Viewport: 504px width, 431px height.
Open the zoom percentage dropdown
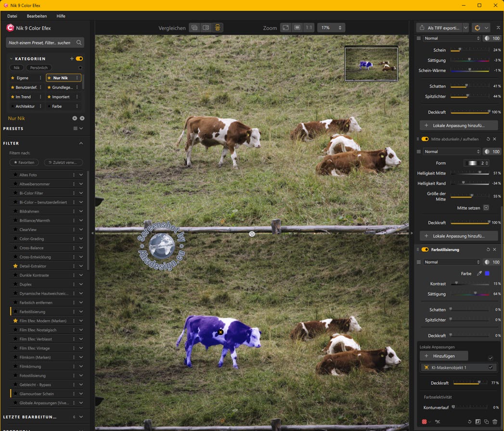click(330, 28)
